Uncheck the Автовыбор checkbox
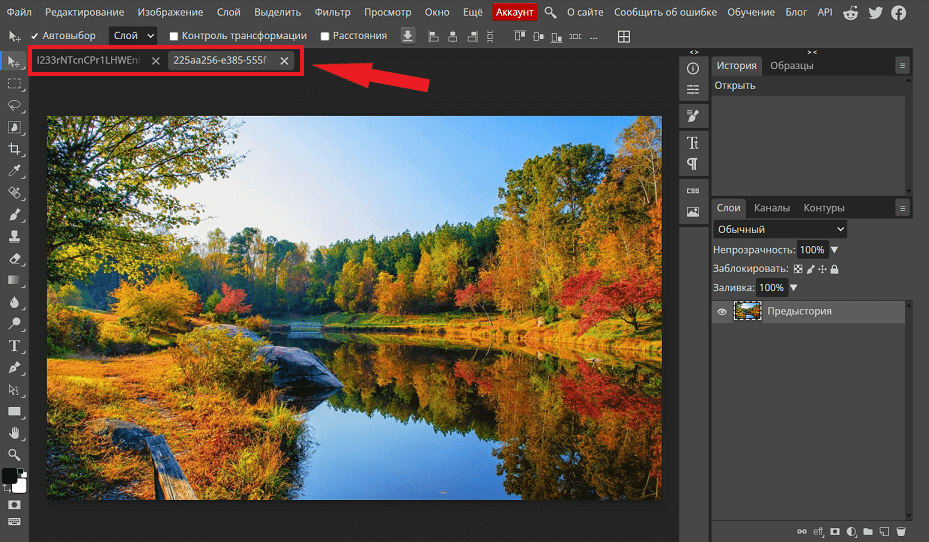 coord(34,36)
